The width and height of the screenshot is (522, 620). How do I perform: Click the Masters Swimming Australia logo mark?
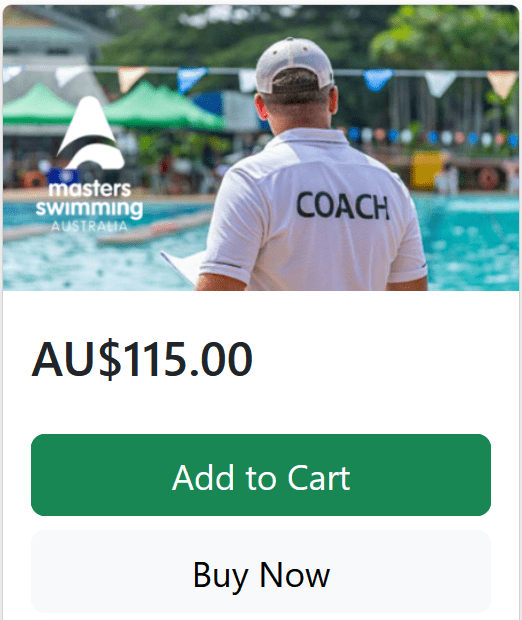(91, 133)
